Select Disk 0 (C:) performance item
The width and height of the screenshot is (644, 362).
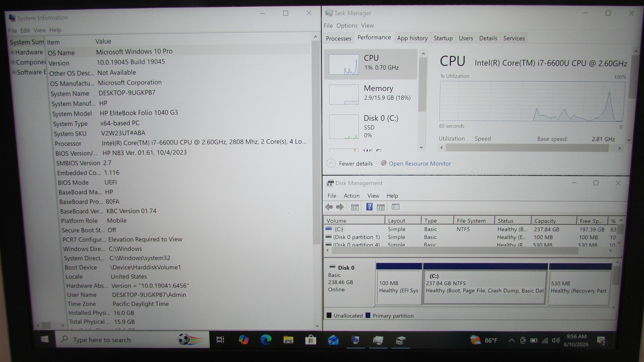(370, 126)
